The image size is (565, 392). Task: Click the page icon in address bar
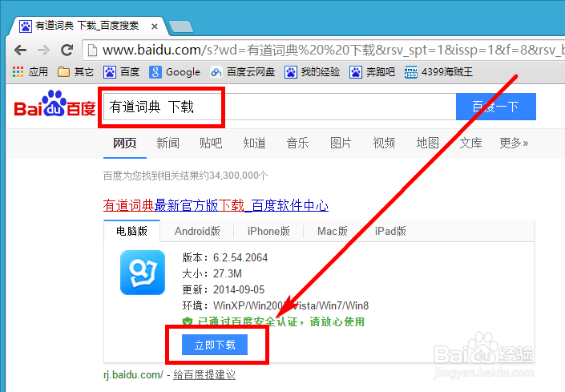click(x=93, y=50)
